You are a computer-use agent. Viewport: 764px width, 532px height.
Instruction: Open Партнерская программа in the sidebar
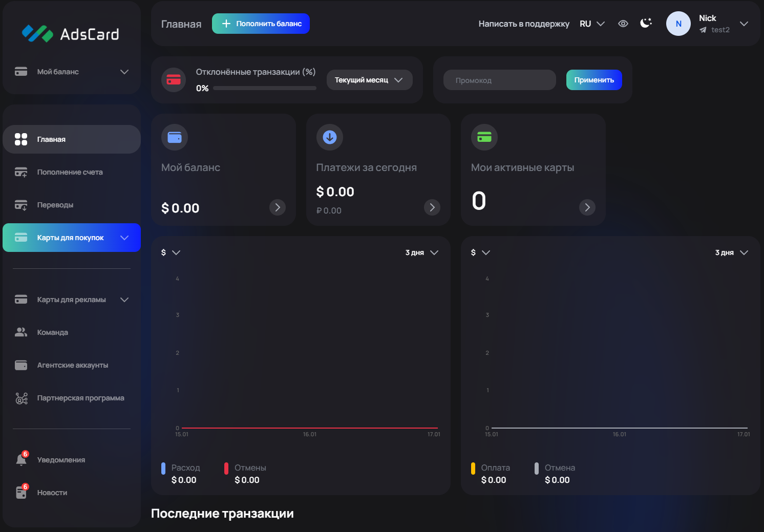click(x=72, y=398)
